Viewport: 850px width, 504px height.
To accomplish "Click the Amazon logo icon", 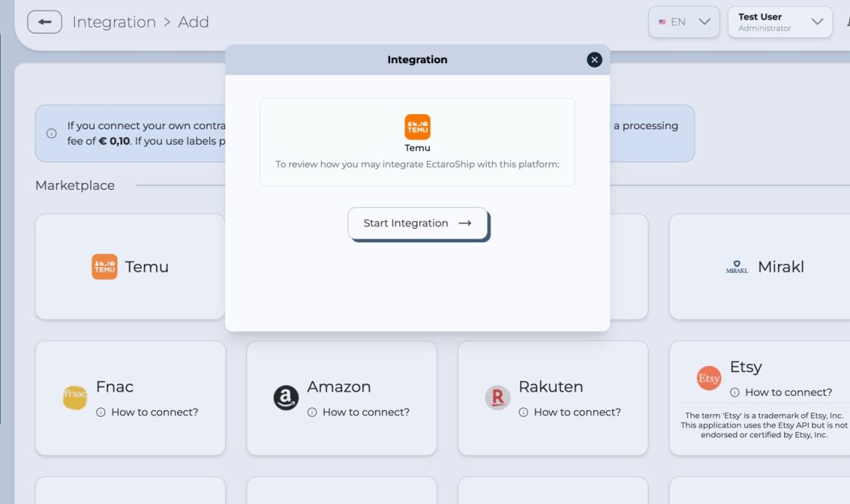I will pos(286,397).
